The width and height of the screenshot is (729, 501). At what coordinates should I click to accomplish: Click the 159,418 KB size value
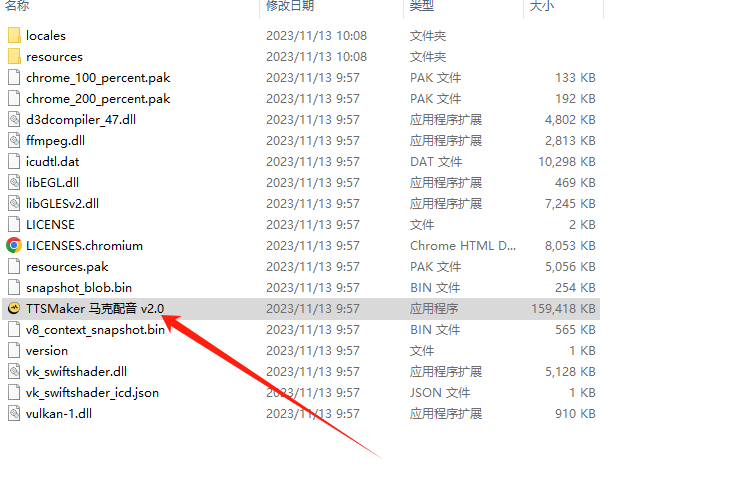point(563,309)
